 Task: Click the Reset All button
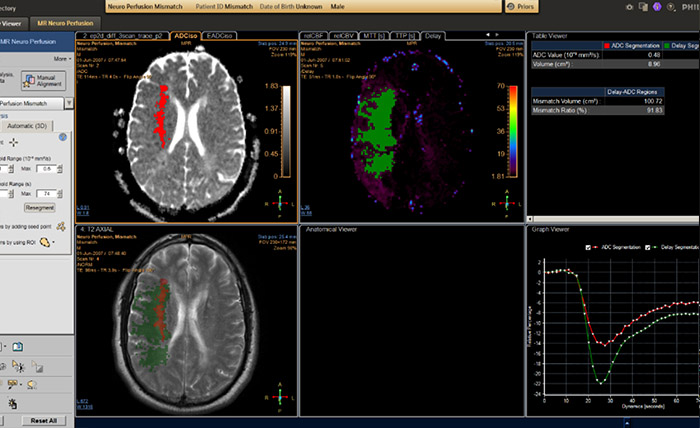(x=44, y=420)
